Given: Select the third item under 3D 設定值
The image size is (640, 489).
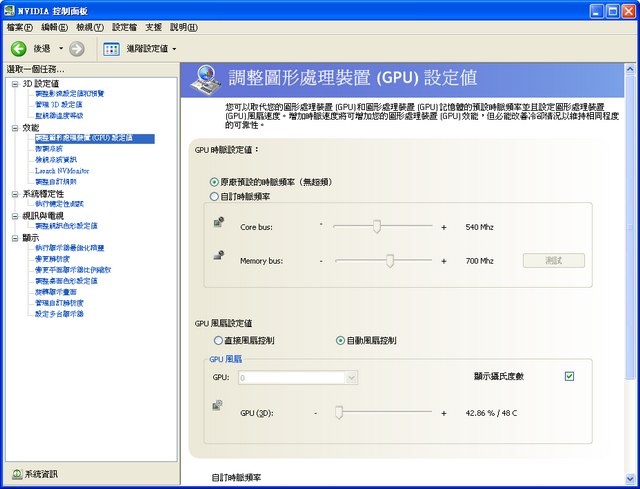Looking at the screenshot, I should [59, 116].
